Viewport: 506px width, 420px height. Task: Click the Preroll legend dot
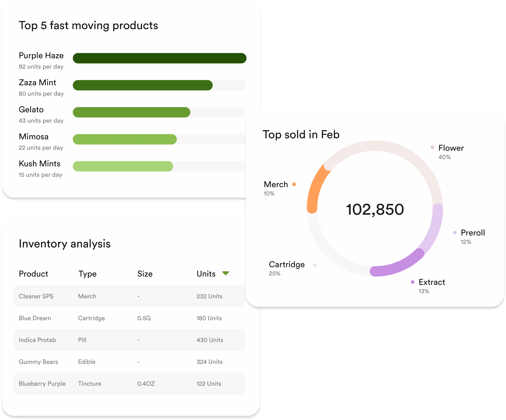455,232
